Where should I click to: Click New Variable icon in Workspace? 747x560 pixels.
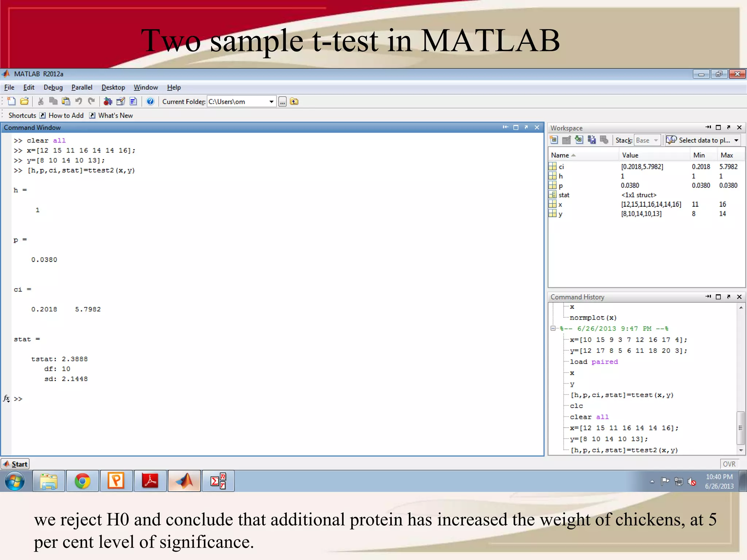coord(554,140)
